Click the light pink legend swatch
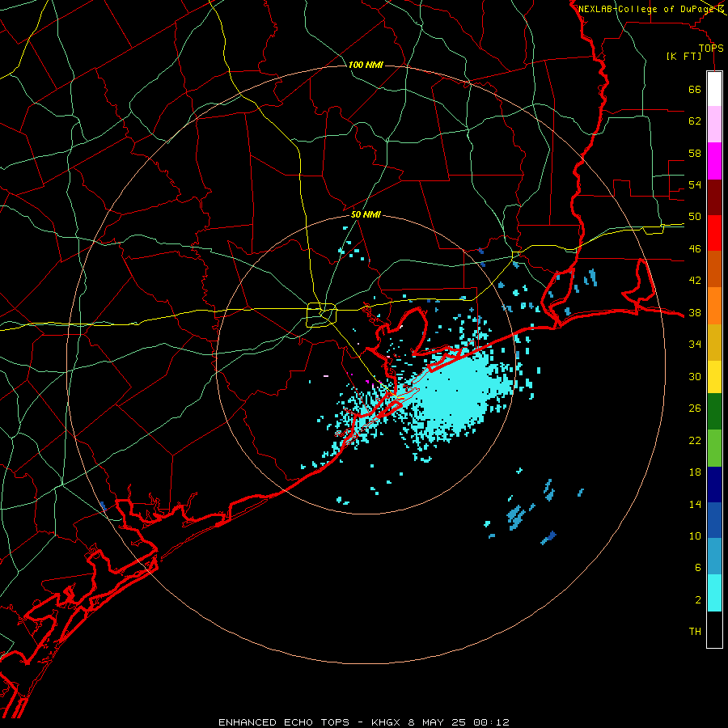728x728 pixels. point(714,124)
